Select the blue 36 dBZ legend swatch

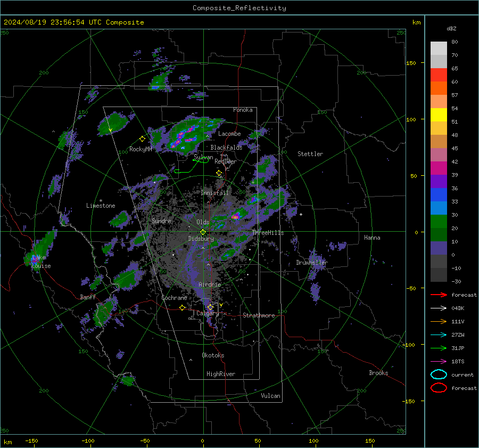pos(439,194)
